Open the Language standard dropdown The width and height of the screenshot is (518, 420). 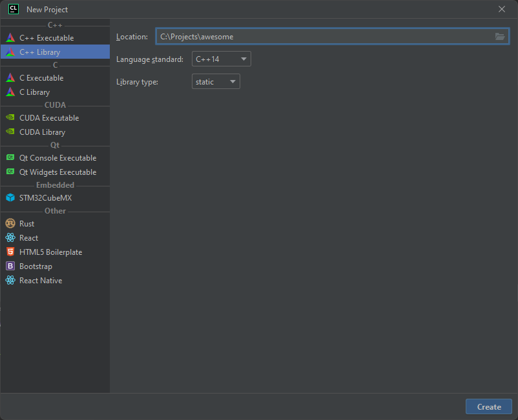click(x=221, y=59)
